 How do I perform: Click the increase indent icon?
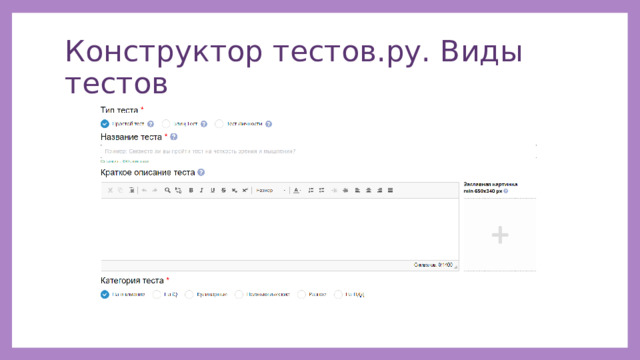point(345,190)
